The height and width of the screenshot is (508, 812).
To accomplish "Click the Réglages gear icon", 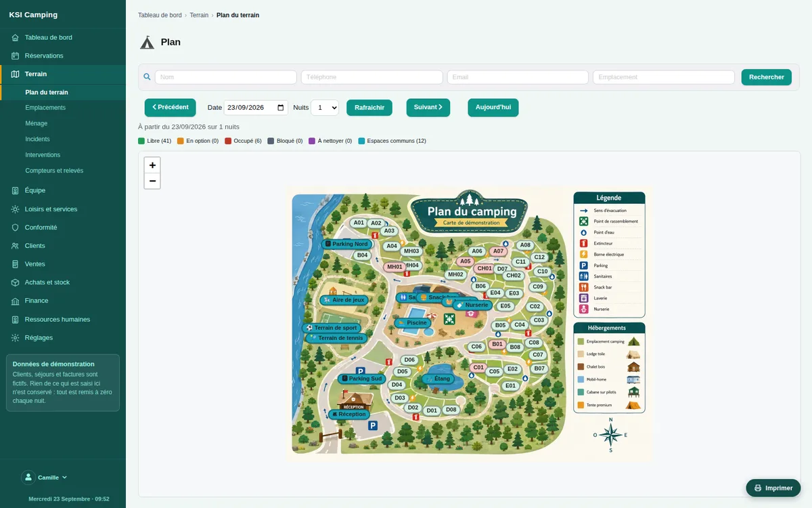I will point(16,337).
